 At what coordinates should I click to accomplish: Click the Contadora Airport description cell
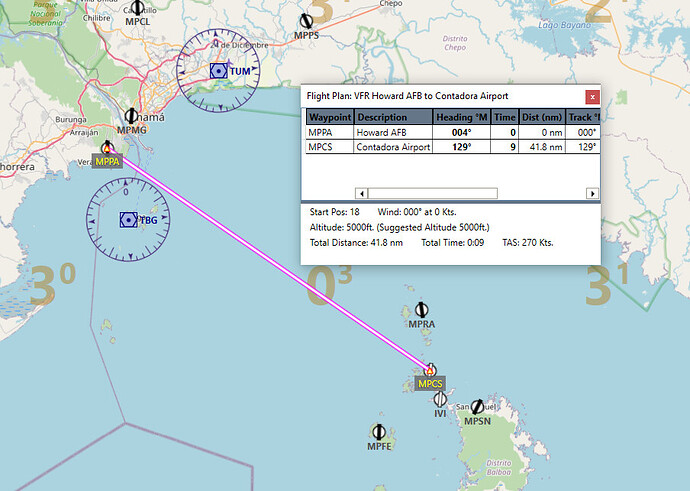(x=393, y=147)
